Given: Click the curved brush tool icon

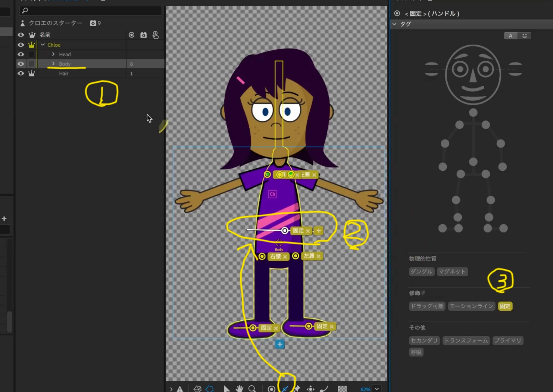Looking at the screenshot, I should (x=324, y=389).
